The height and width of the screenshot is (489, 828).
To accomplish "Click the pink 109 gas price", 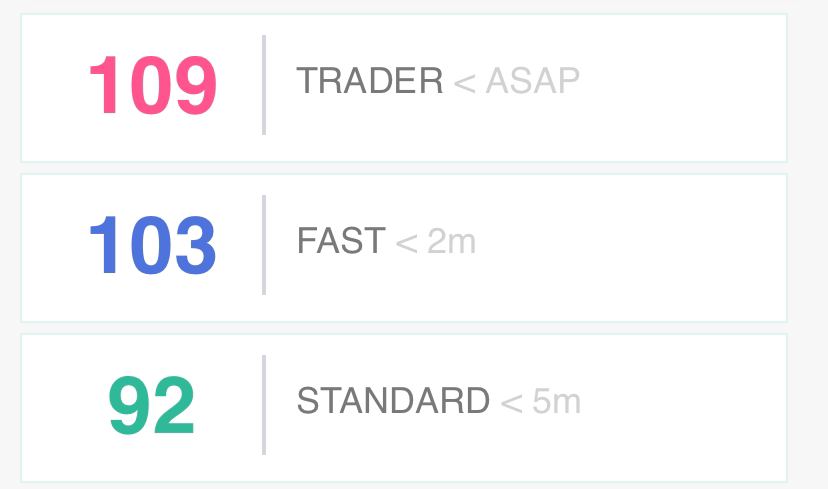I will click(153, 85).
